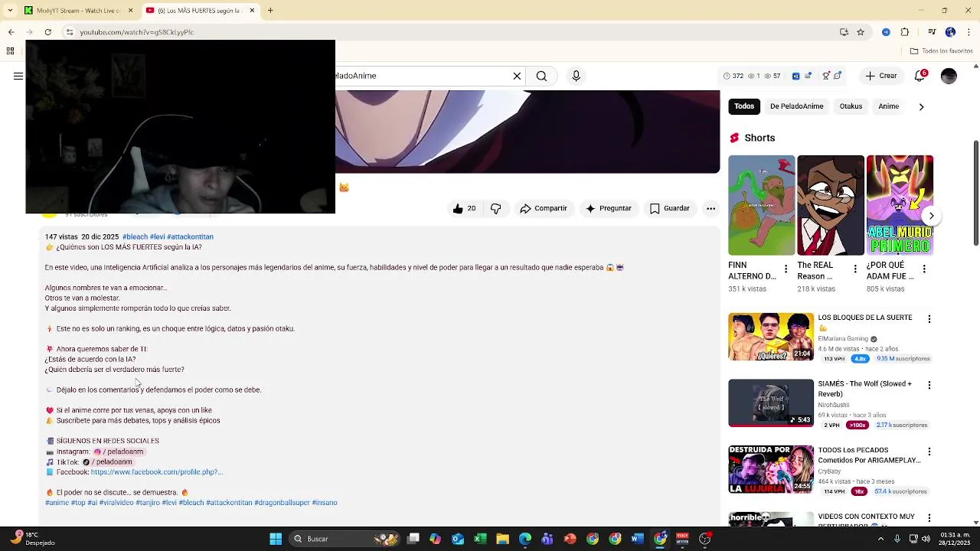
Task: Open Chrome extensions puzzle icon
Action: point(905,32)
